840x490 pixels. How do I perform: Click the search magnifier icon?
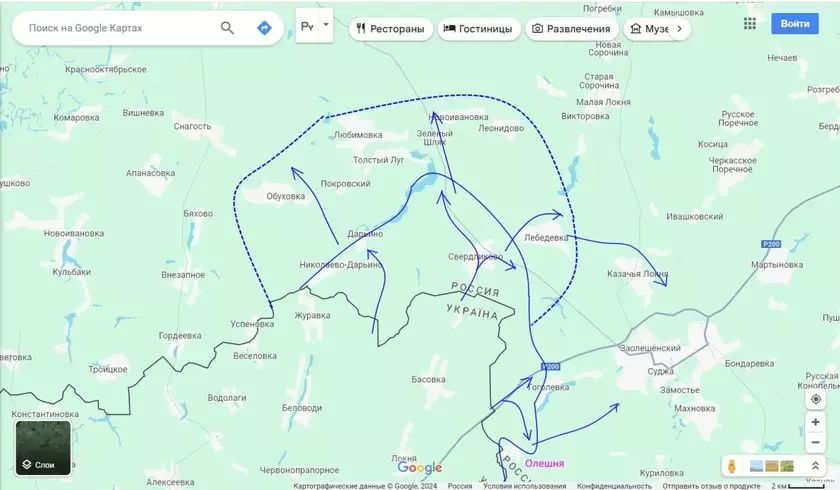tap(228, 28)
